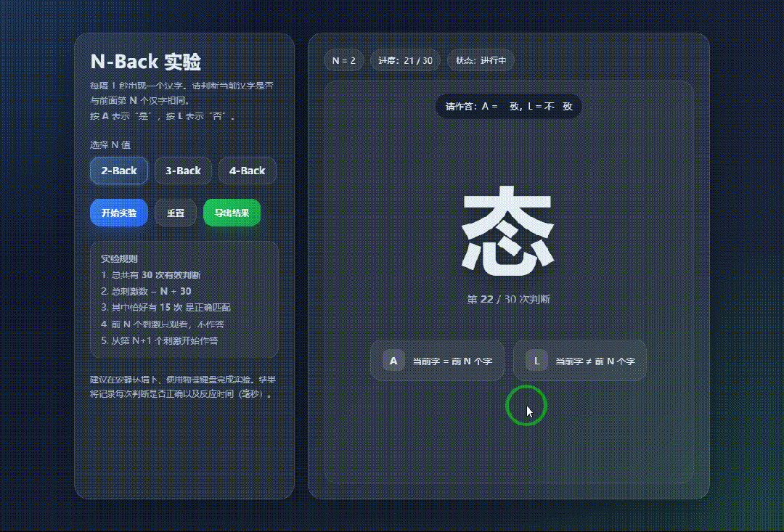Image resolution: width=784 pixels, height=532 pixels.
Task: Click the bottom advice text about quiet environment
Action: (183, 387)
